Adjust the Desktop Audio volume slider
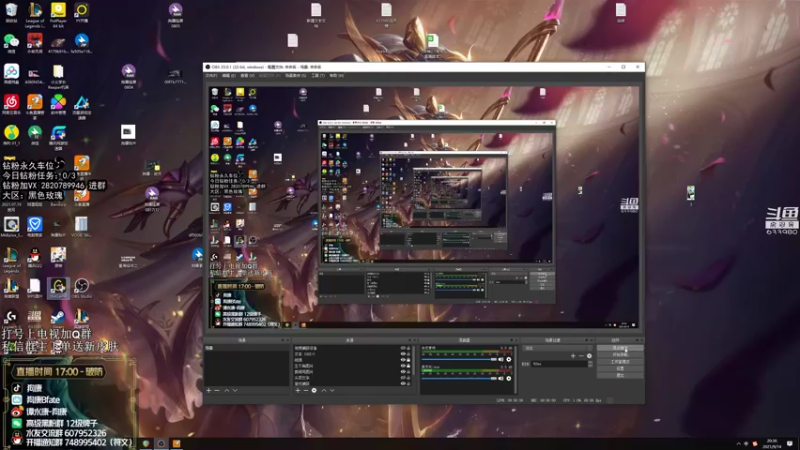The height and width of the screenshot is (450, 800). pos(459,359)
